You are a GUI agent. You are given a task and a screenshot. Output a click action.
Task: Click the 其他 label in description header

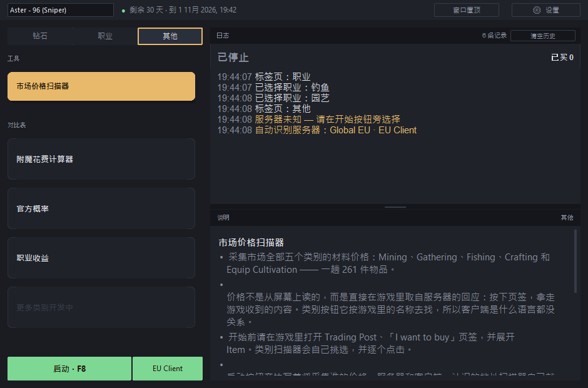[x=567, y=218]
